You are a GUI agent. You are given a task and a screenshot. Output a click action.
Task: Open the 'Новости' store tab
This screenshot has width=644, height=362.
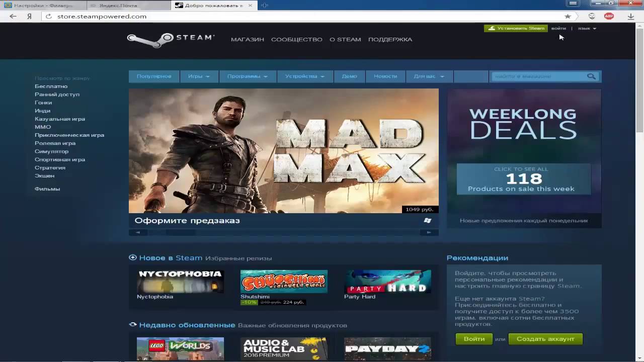pos(385,76)
